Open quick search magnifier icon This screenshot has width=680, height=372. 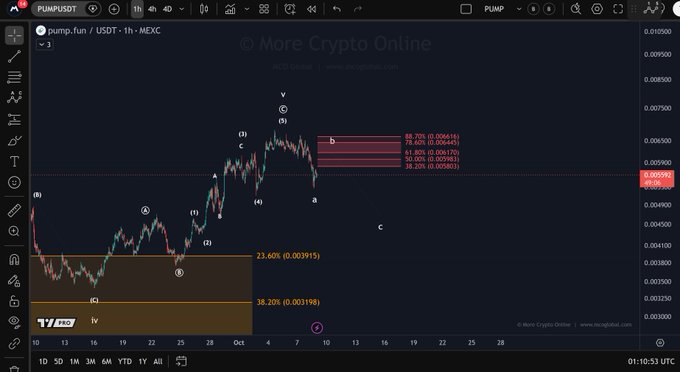(576, 9)
